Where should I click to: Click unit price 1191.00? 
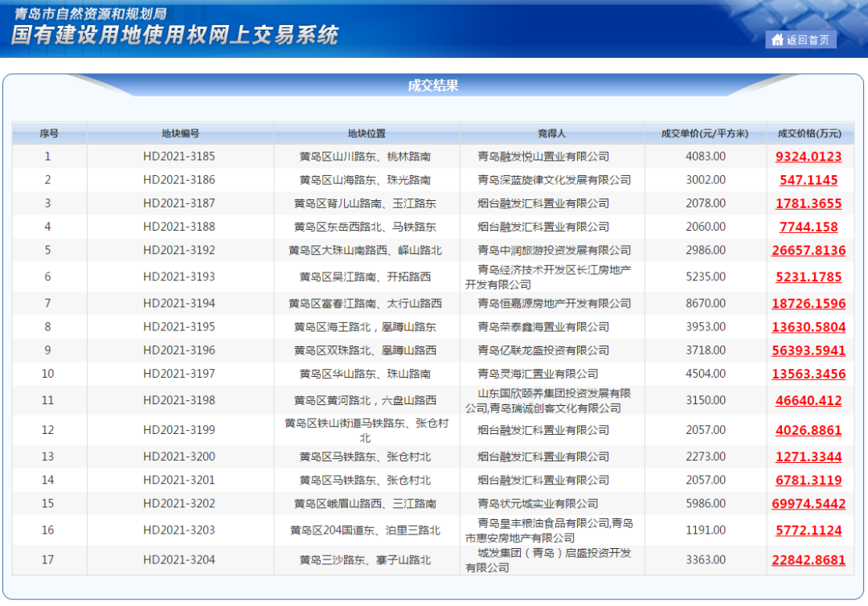tap(706, 530)
